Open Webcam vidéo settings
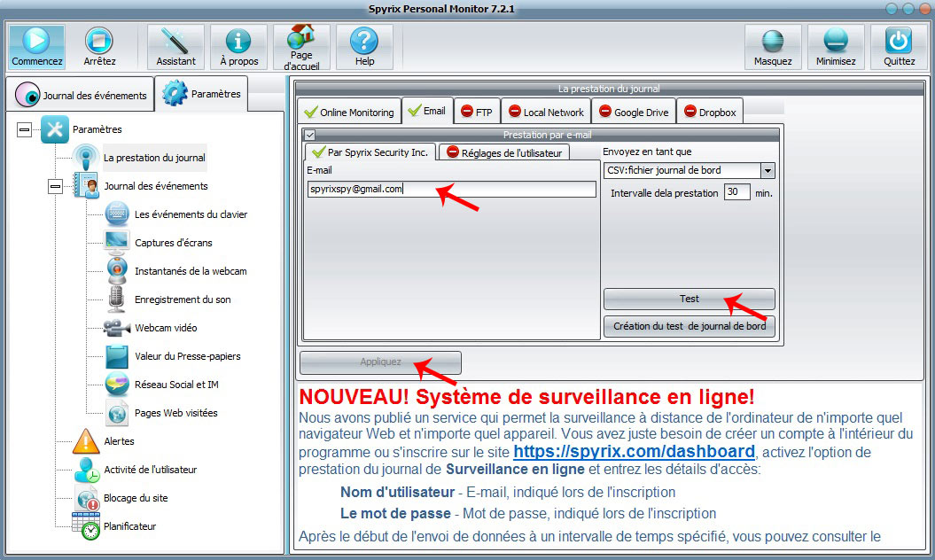Viewport: 935px width, 560px height. 166,328
